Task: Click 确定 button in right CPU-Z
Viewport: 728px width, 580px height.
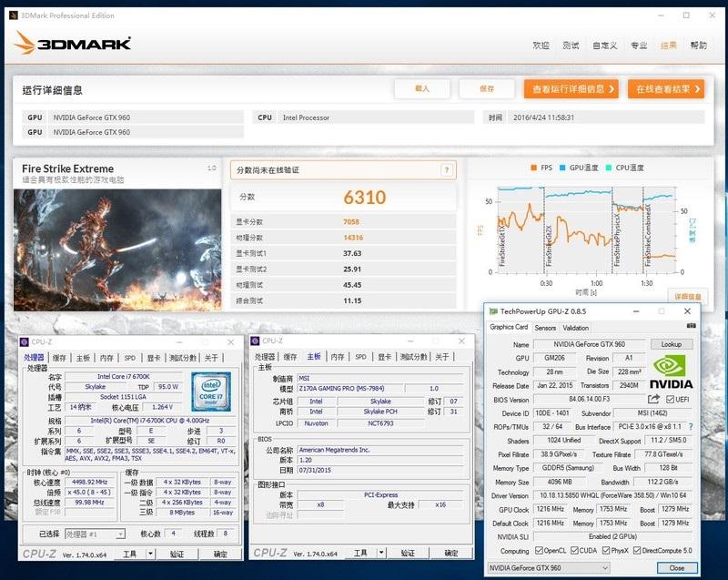Action: point(451,553)
